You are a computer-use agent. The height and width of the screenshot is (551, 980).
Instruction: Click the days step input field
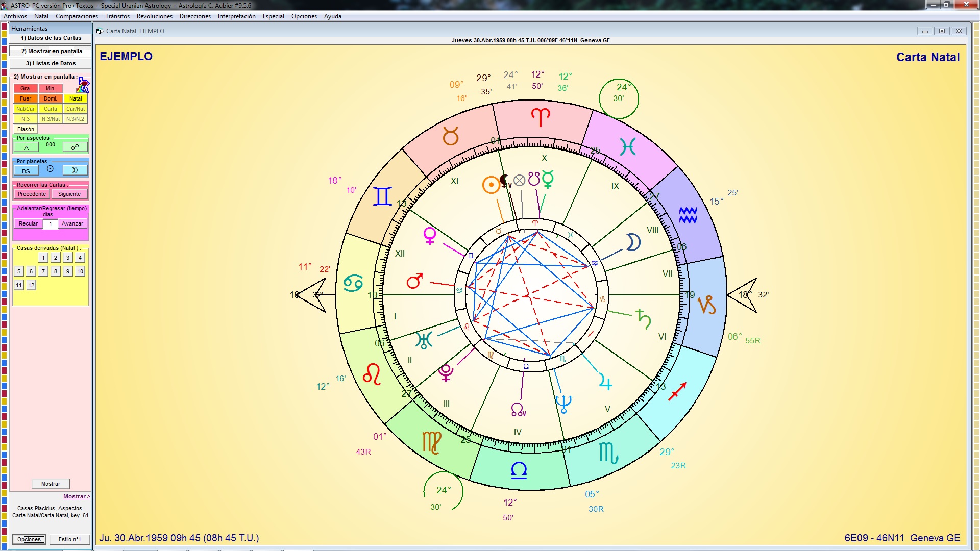(x=51, y=224)
